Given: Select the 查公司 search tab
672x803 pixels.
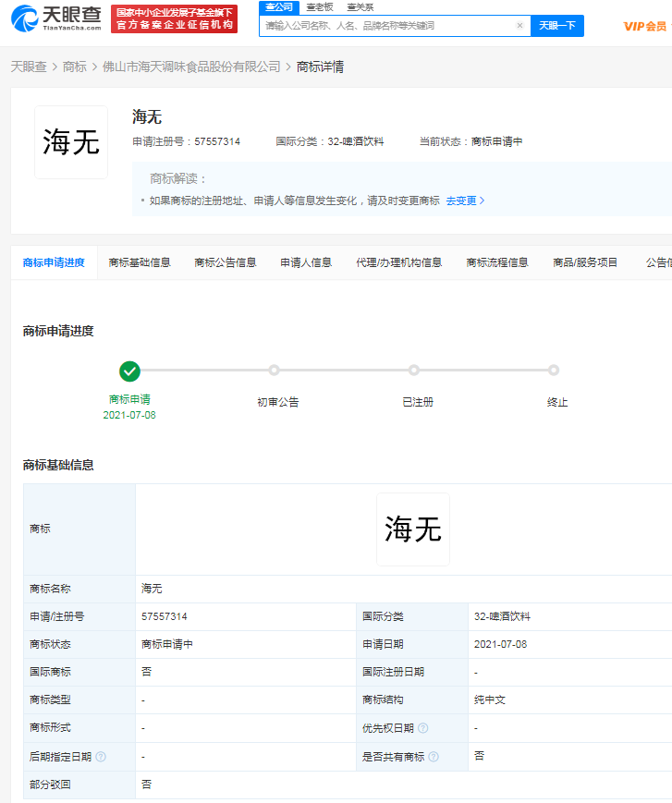Looking at the screenshot, I should [x=279, y=7].
